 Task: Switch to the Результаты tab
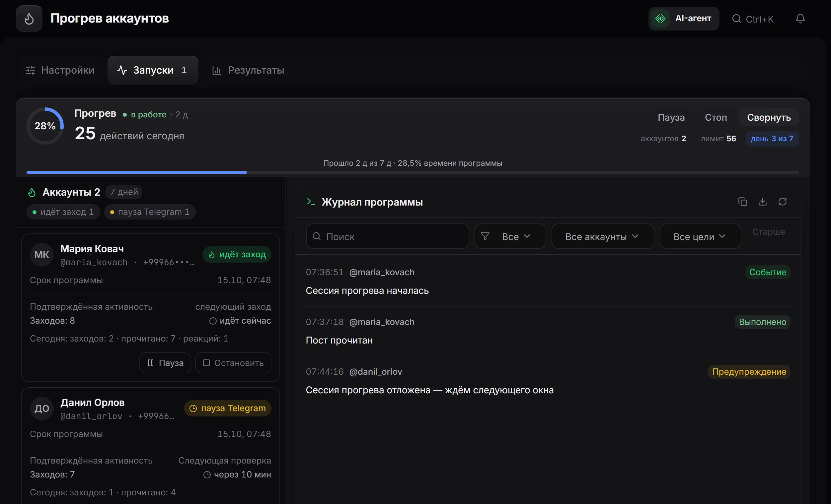coord(248,70)
